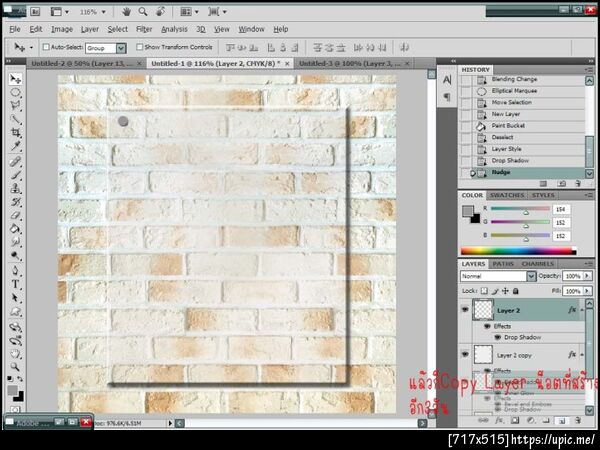Image resolution: width=600 pixels, height=450 pixels.
Task: Open the Opacity slider arrow
Action: pos(587,276)
